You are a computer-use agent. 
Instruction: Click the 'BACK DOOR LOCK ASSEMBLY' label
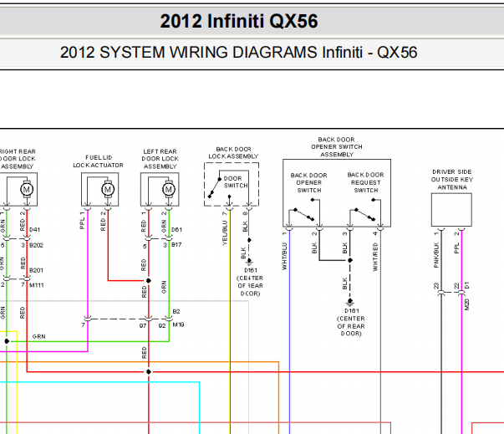point(233,153)
